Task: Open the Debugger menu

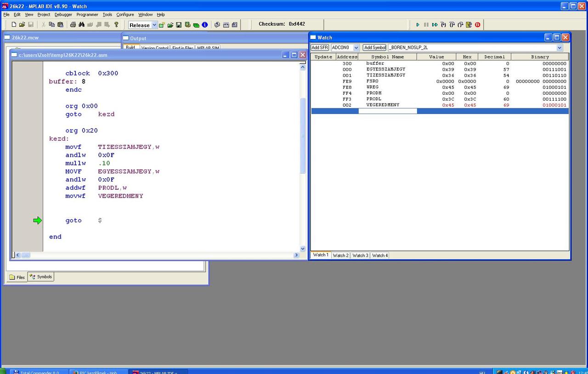Action: click(63, 15)
